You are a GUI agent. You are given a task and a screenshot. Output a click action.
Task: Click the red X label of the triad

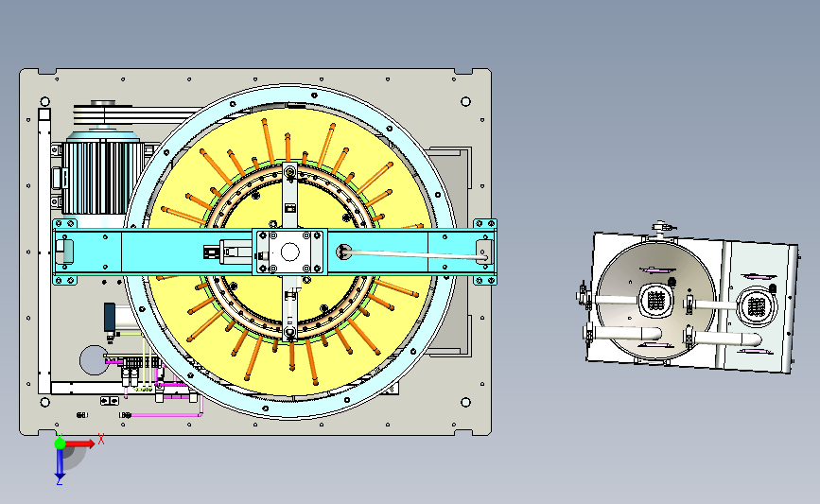[101, 440]
